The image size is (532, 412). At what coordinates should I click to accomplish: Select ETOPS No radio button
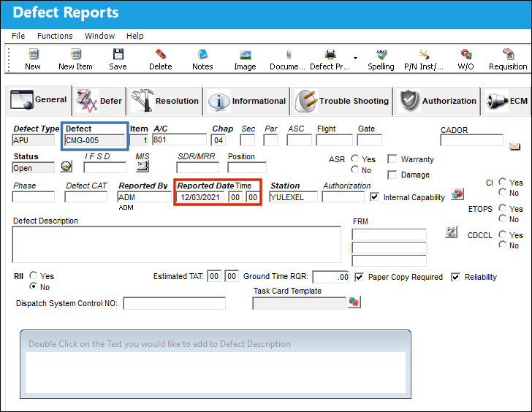[x=503, y=218]
